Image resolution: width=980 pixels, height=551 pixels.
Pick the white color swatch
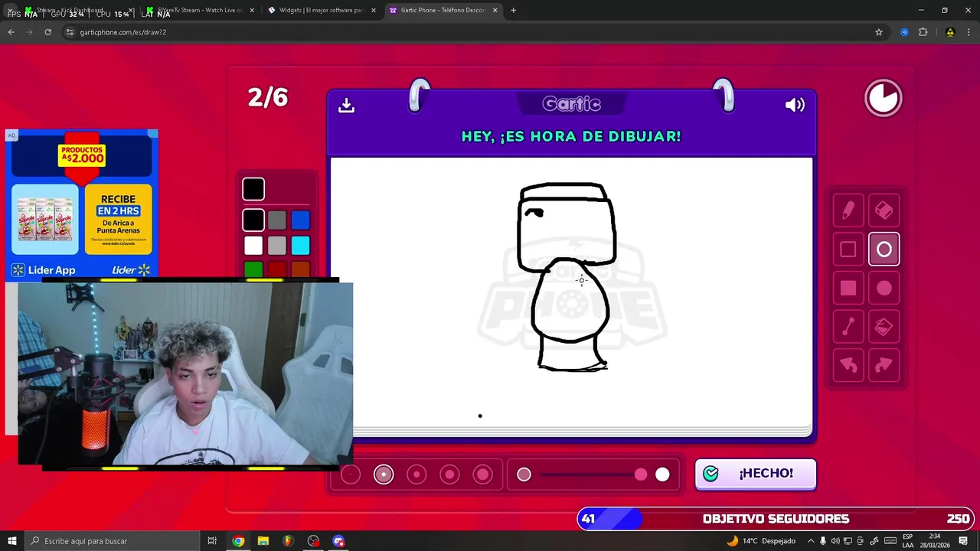pos(253,245)
